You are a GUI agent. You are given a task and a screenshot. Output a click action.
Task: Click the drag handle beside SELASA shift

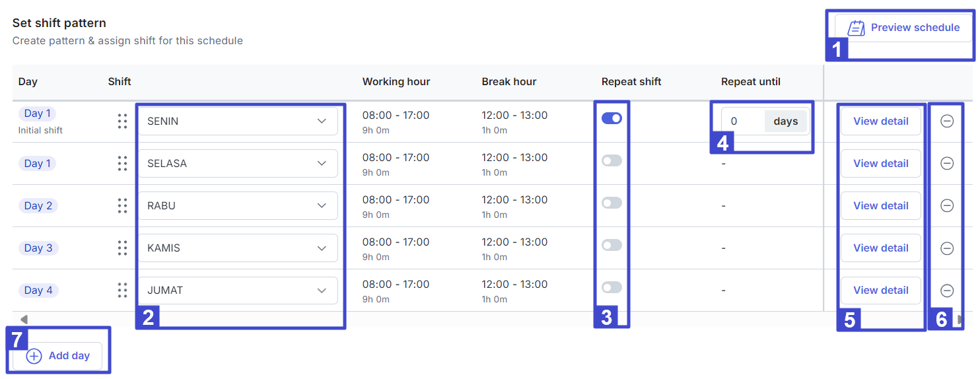coord(122,163)
